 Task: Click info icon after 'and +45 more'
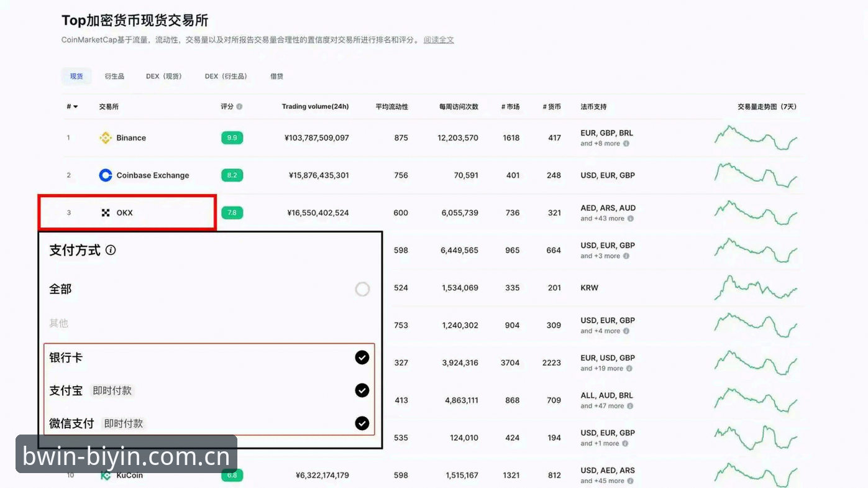click(631, 481)
